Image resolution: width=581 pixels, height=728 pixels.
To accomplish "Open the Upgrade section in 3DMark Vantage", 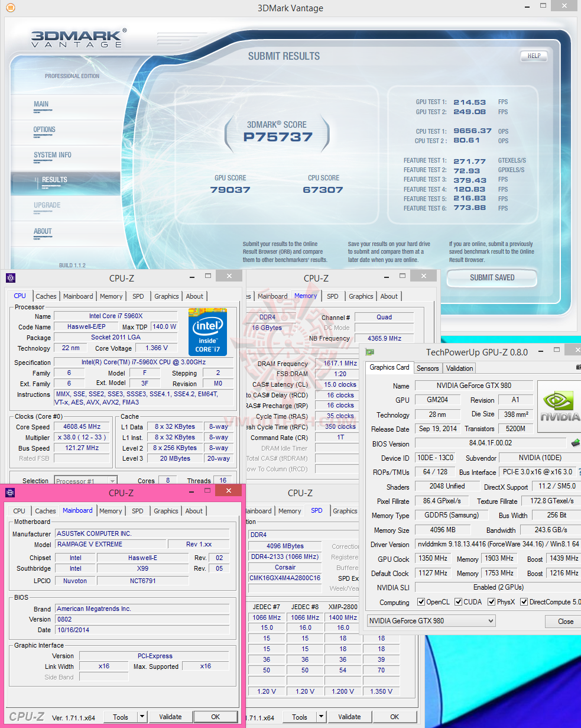I will click(47, 205).
